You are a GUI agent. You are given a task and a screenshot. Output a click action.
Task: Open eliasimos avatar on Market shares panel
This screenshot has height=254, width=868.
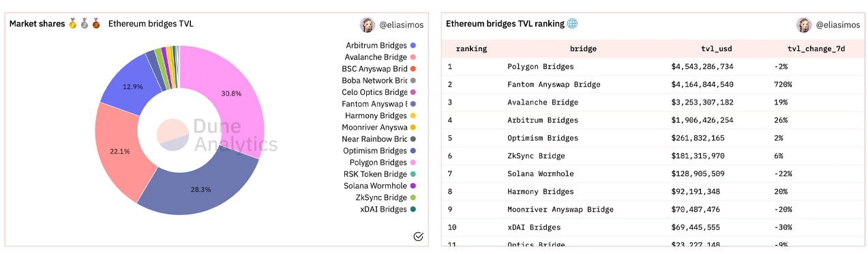[368, 25]
